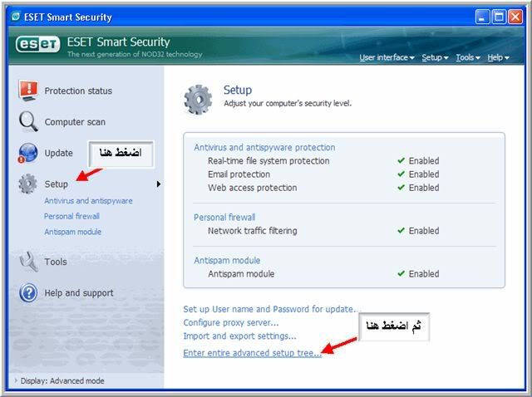Click the Update globe icon

pyautogui.click(x=27, y=153)
